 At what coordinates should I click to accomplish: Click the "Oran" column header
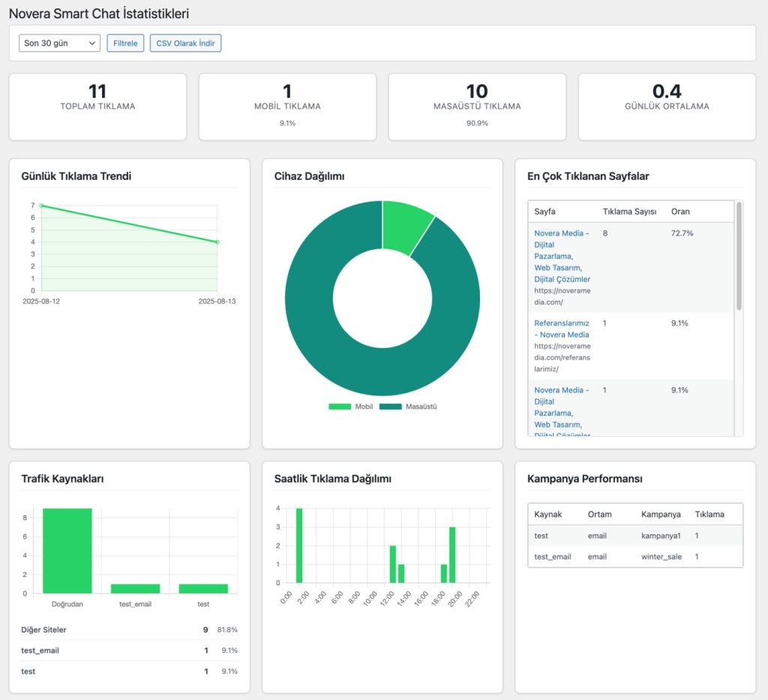[x=680, y=212]
